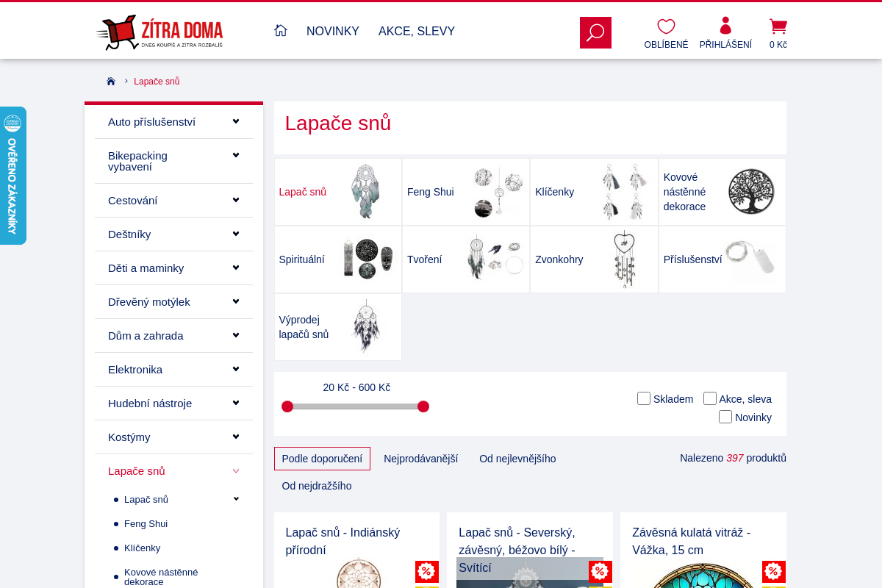
Task: Click the breadcrumb home icon
Action: point(111,82)
